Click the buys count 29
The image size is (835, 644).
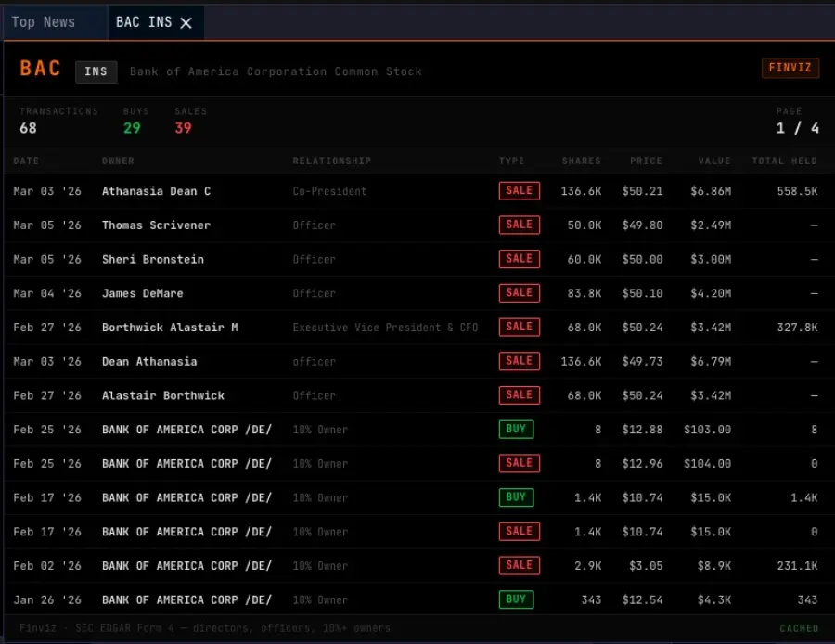[132, 128]
